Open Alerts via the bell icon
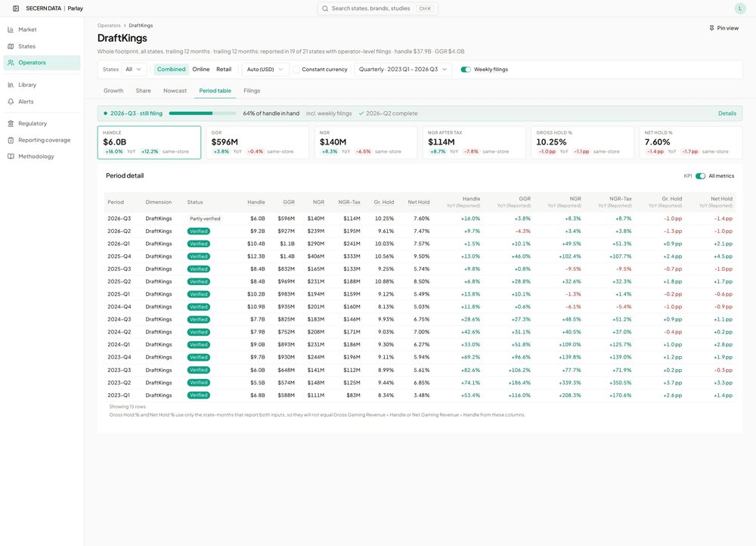 click(11, 102)
